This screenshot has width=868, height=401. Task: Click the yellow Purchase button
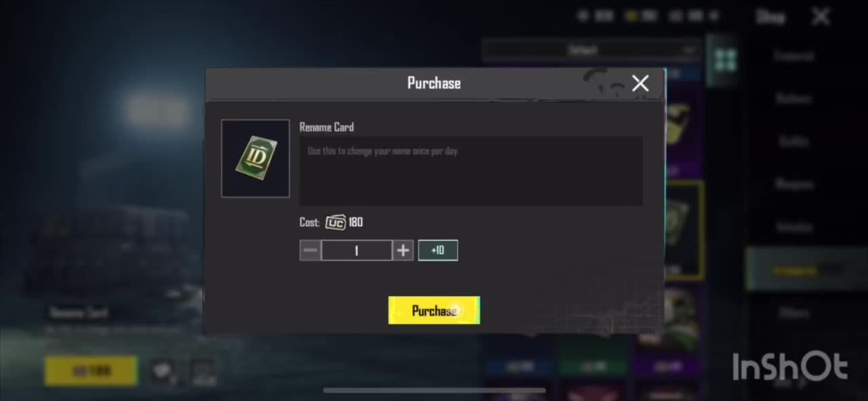[434, 310]
